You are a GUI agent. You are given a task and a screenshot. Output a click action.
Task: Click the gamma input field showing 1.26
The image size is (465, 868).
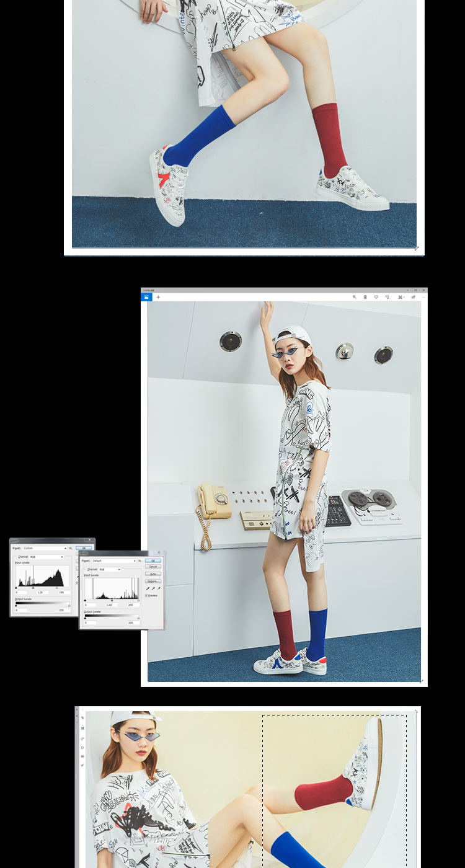(x=40, y=592)
